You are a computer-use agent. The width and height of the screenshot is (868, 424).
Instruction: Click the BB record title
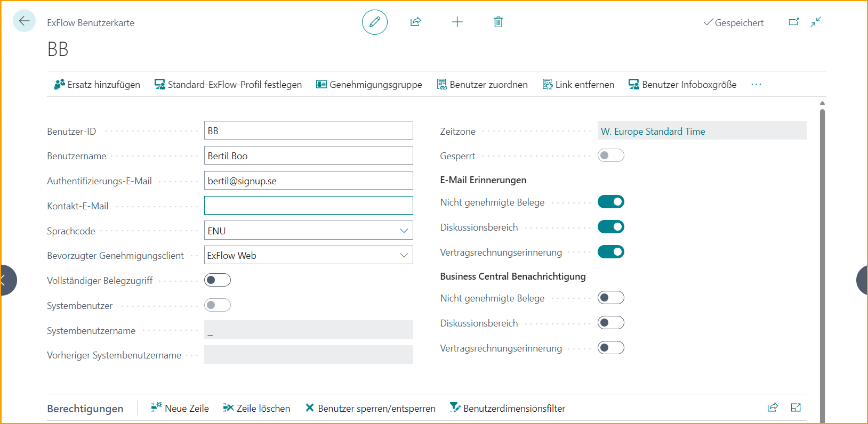[x=58, y=49]
